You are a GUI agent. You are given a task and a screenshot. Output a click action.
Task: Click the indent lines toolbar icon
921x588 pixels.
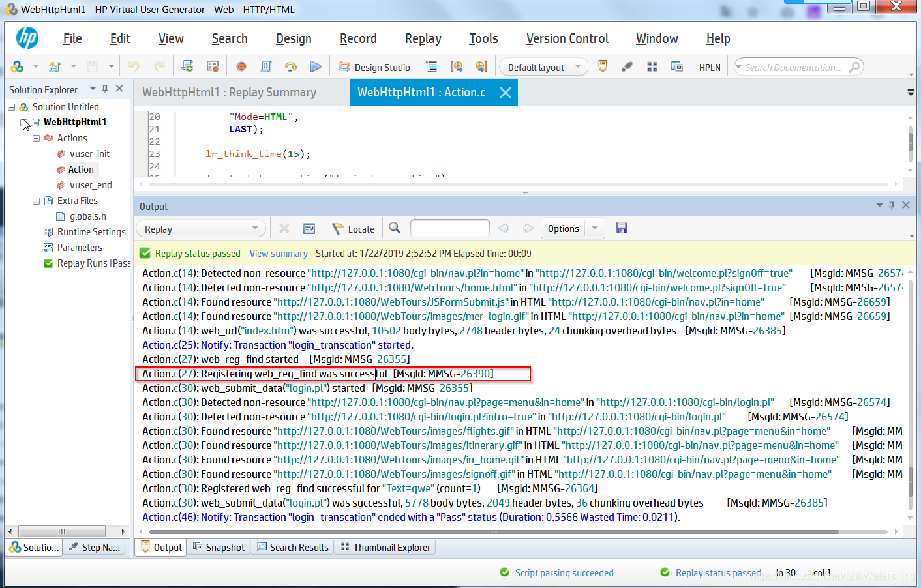[432, 66]
